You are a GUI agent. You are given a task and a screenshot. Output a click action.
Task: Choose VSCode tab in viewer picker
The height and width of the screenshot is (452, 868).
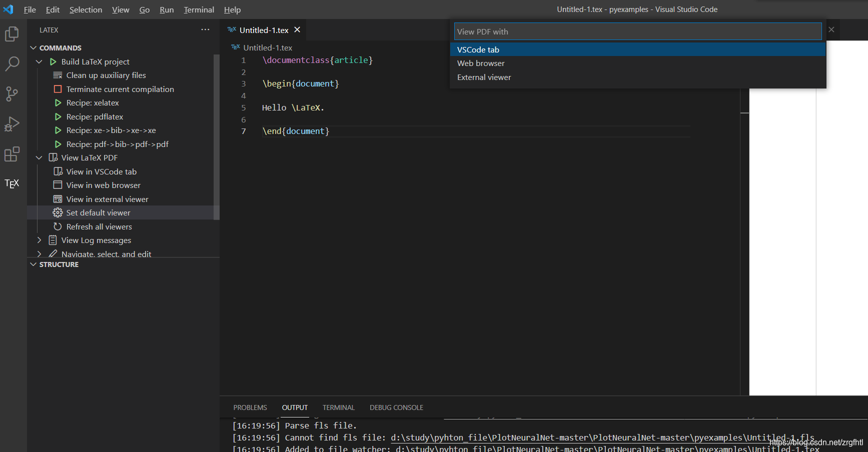point(638,49)
